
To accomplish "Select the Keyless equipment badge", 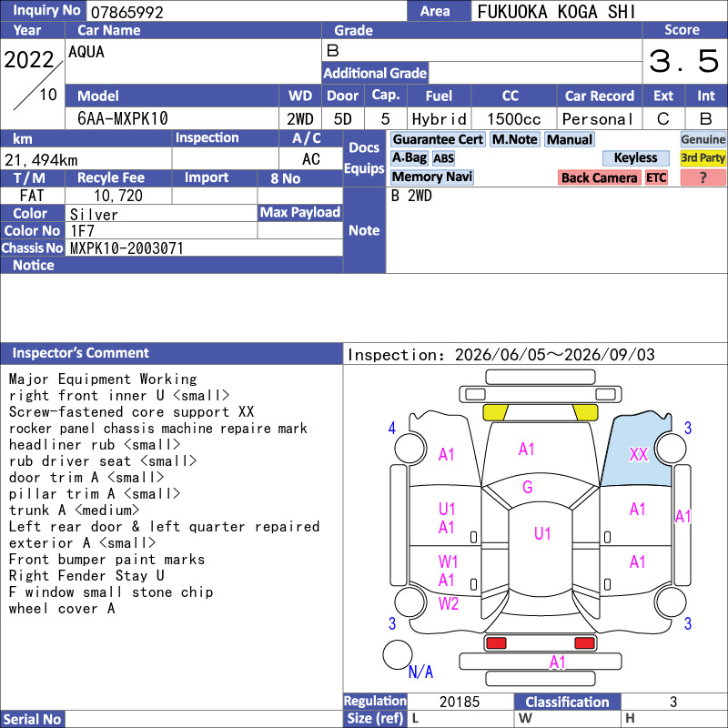I will click(635, 157).
